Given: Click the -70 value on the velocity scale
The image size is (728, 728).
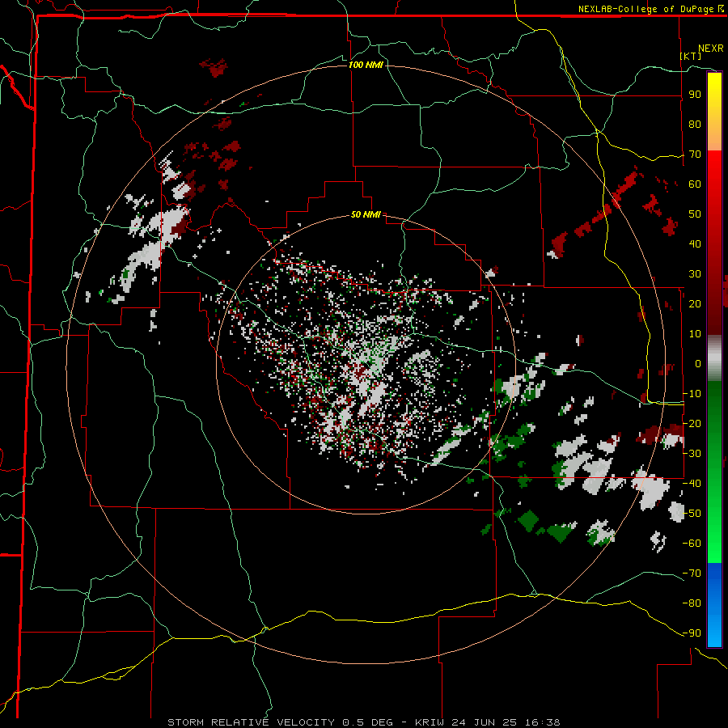Looking at the screenshot, I should (x=692, y=574).
